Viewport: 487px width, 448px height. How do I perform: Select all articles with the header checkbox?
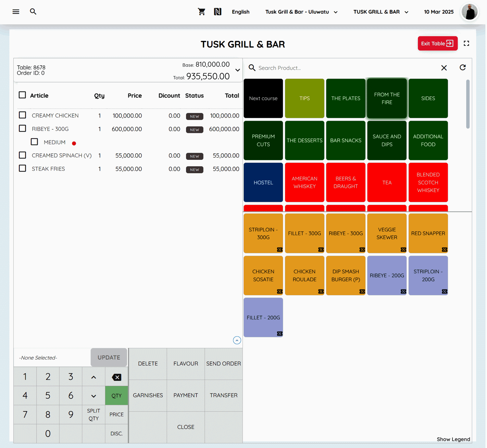point(22,95)
